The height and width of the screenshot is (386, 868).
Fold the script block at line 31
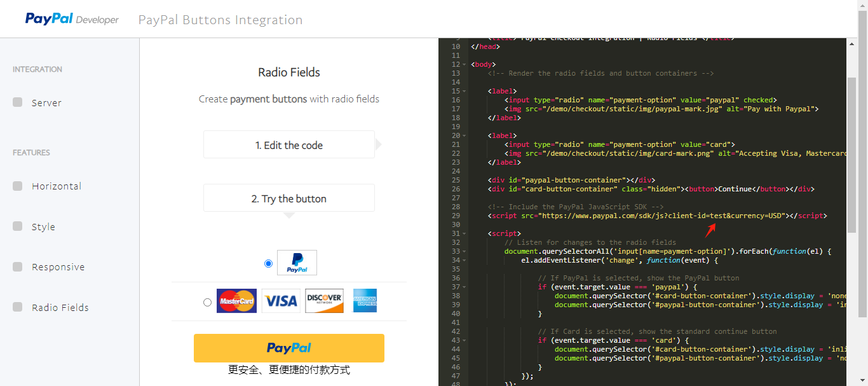click(x=466, y=233)
